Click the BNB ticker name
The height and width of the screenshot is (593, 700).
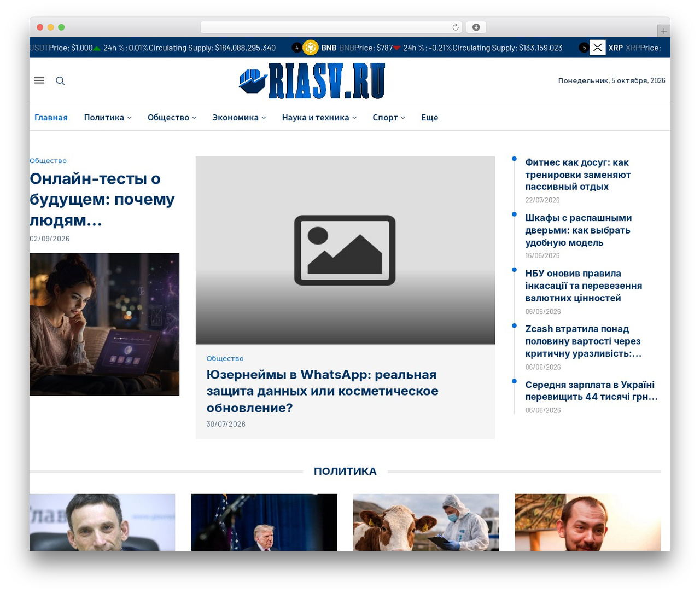(329, 48)
